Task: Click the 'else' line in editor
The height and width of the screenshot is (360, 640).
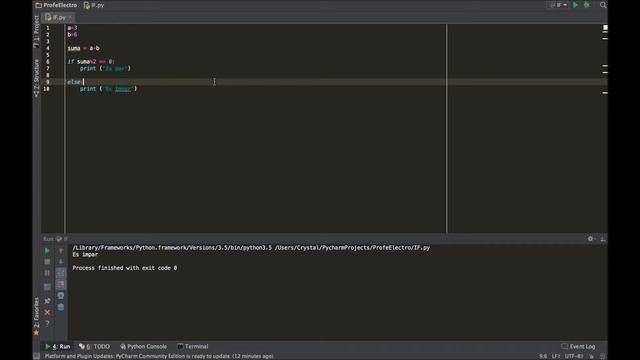Action: point(74,82)
